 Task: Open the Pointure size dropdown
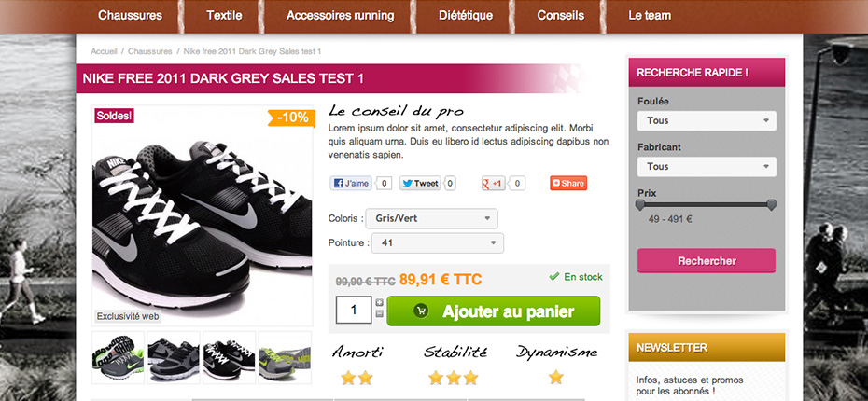point(438,242)
